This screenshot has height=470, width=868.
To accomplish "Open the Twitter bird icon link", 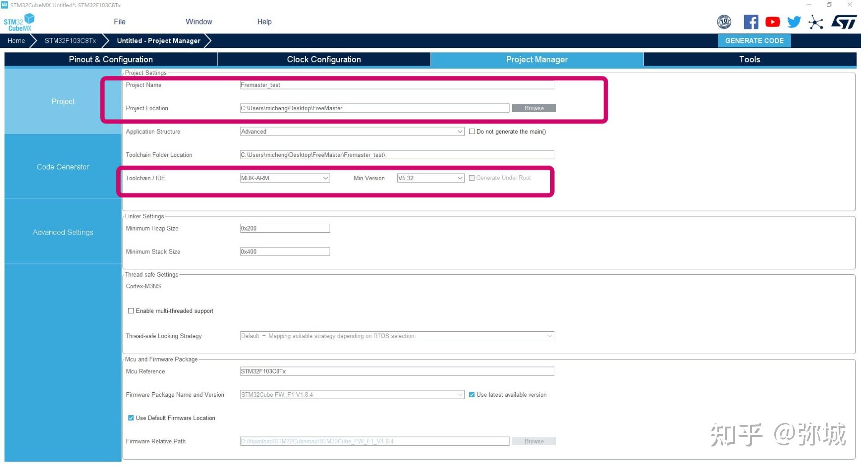I will [x=794, y=22].
